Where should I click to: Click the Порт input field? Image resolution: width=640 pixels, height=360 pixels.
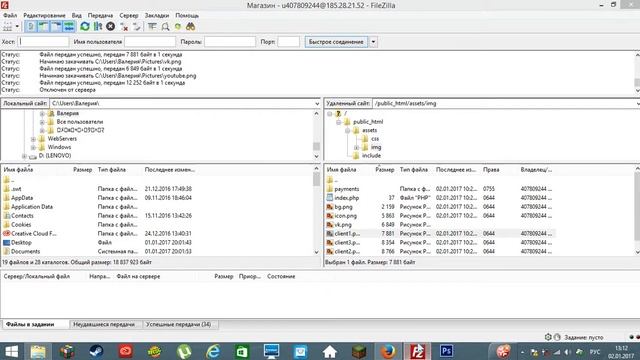tap(289, 42)
